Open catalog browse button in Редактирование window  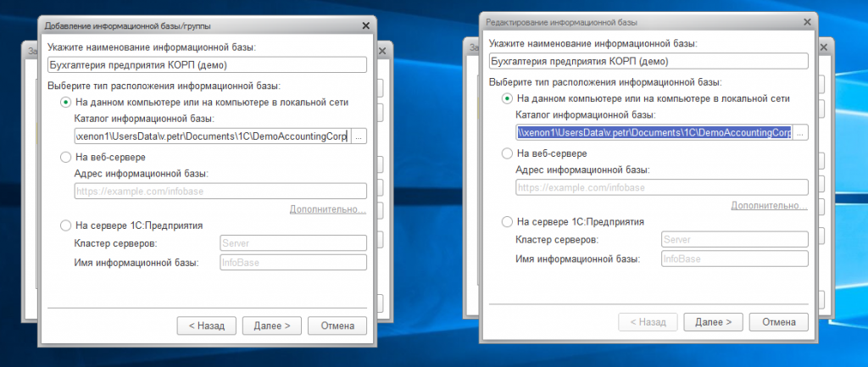tap(800, 133)
